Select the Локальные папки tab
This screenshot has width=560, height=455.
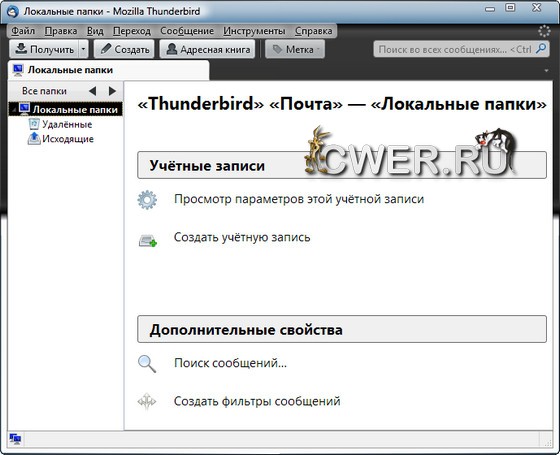coord(109,70)
